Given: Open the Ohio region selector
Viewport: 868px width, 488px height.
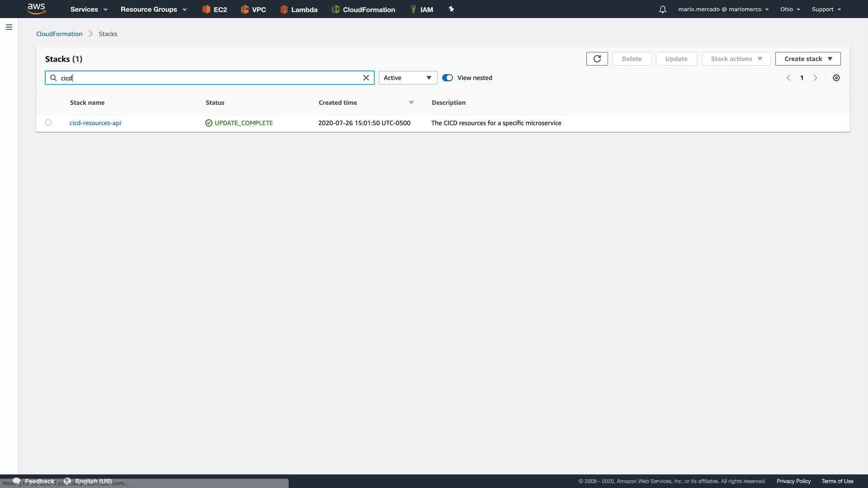Looking at the screenshot, I should pos(790,9).
